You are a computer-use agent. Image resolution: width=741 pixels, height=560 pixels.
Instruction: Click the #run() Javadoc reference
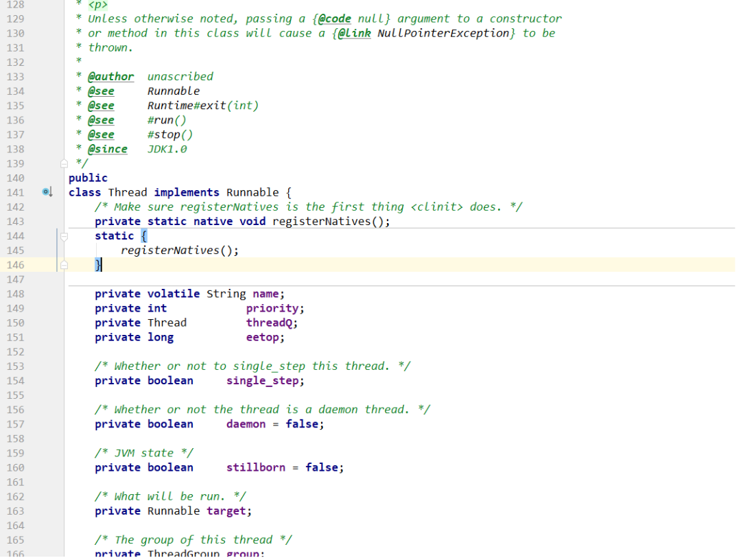click(x=167, y=120)
